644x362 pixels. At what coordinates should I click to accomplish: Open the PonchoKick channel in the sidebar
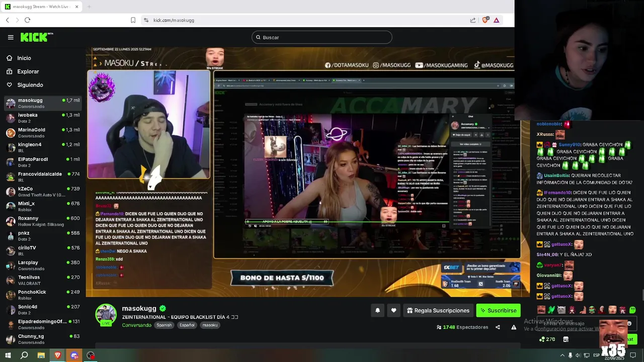pyautogui.click(x=43, y=295)
